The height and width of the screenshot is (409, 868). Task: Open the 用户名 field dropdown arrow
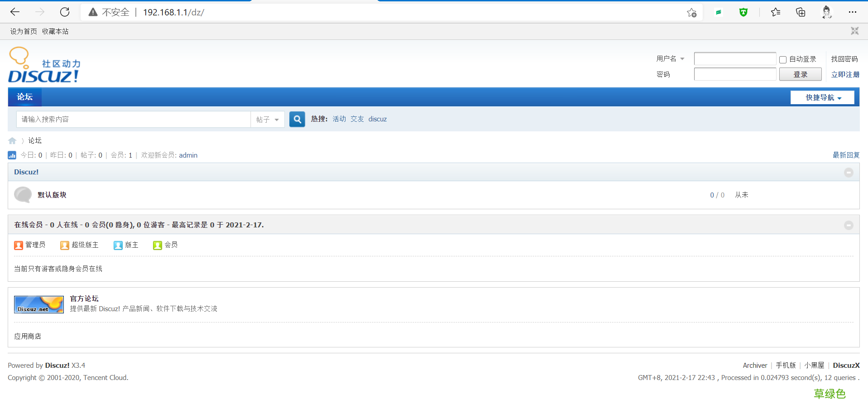click(683, 58)
